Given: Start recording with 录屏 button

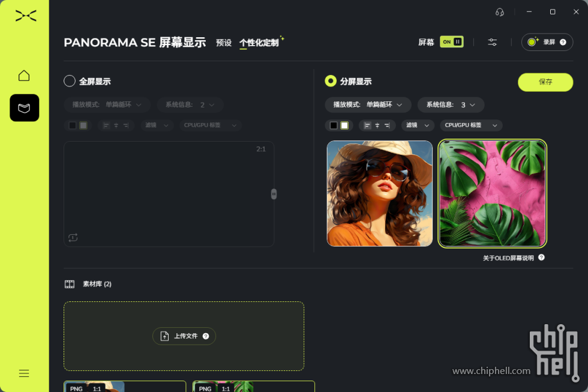Looking at the screenshot, I should tap(547, 42).
